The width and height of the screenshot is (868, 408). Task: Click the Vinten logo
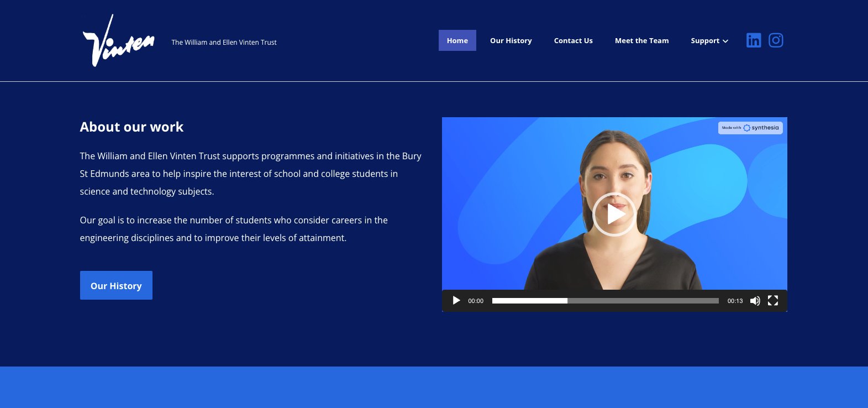tap(119, 41)
